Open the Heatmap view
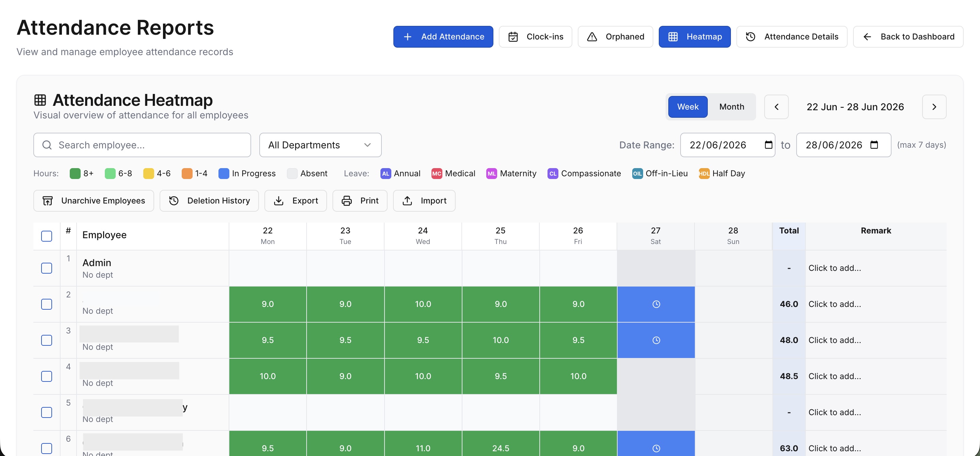Screen dimensions: 980x456 (x=695, y=36)
